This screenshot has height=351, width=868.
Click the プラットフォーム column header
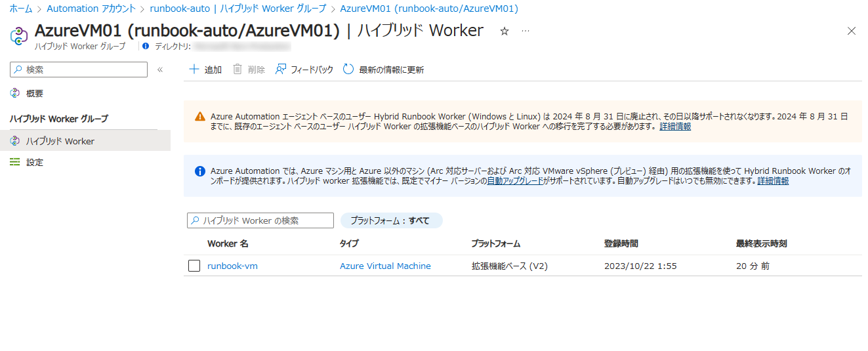(x=496, y=243)
